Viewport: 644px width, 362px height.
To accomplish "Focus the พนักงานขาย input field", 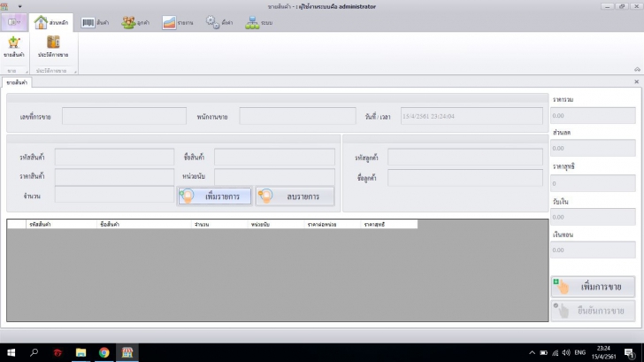I will pyautogui.click(x=297, y=116).
